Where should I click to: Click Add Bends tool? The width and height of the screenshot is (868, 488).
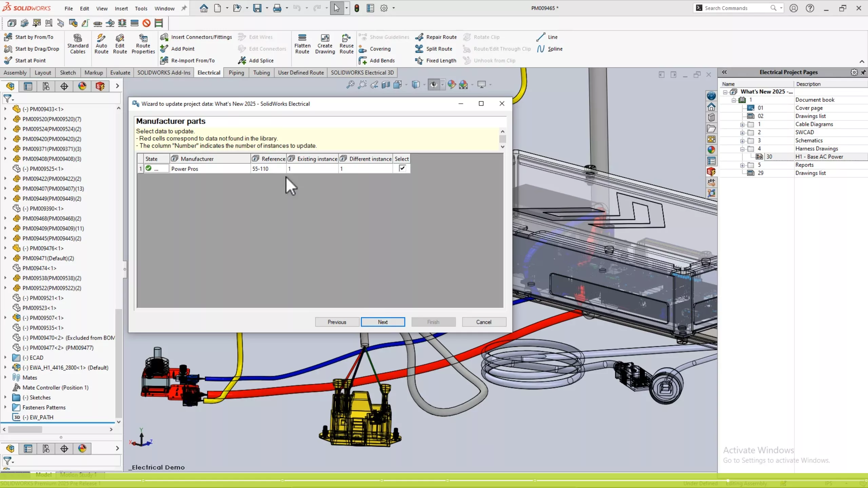coord(377,60)
